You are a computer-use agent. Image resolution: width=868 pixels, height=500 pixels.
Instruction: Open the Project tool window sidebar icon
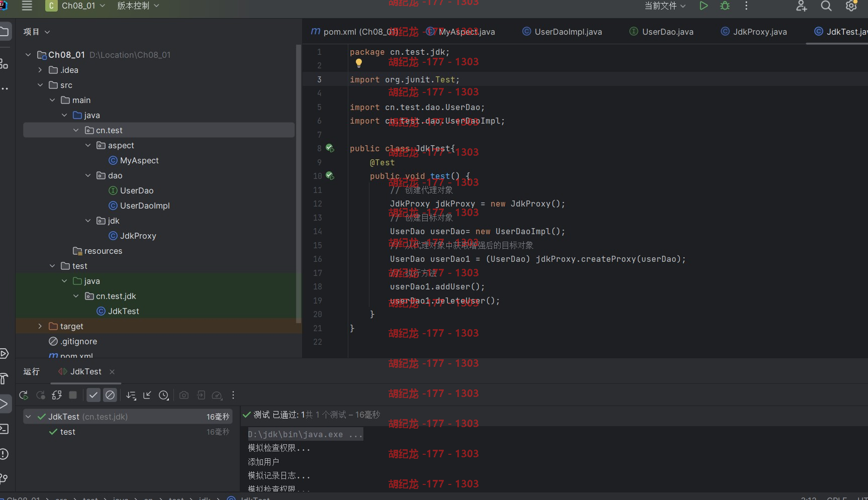click(x=5, y=32)
